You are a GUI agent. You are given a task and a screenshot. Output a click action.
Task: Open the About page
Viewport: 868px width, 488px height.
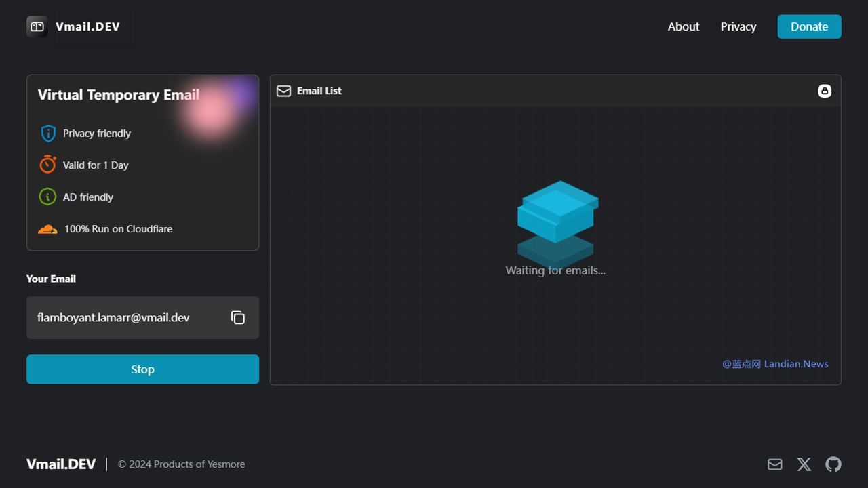click(x=683, y=26)
